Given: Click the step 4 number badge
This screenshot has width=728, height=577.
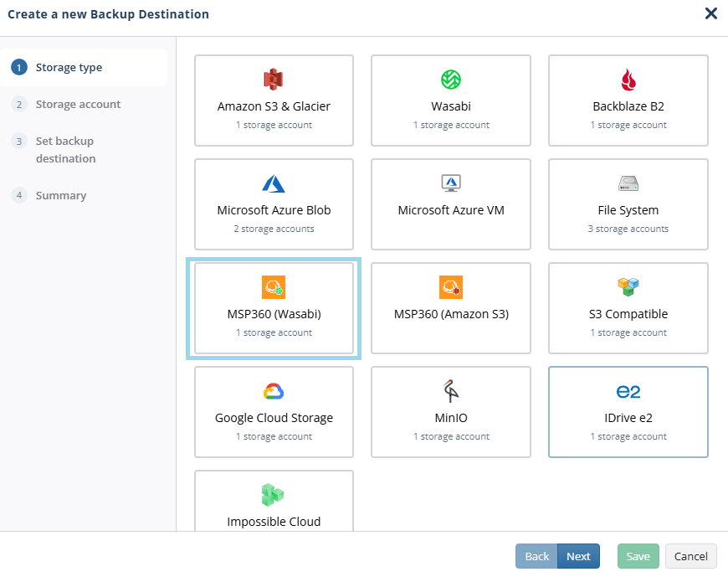Looking at the screenshot, I should pyautogui.click(x=19, y=195).
